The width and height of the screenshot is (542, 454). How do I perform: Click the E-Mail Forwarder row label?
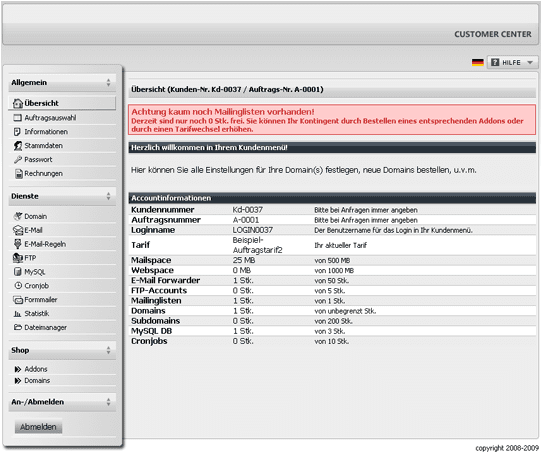click(165, 280)
